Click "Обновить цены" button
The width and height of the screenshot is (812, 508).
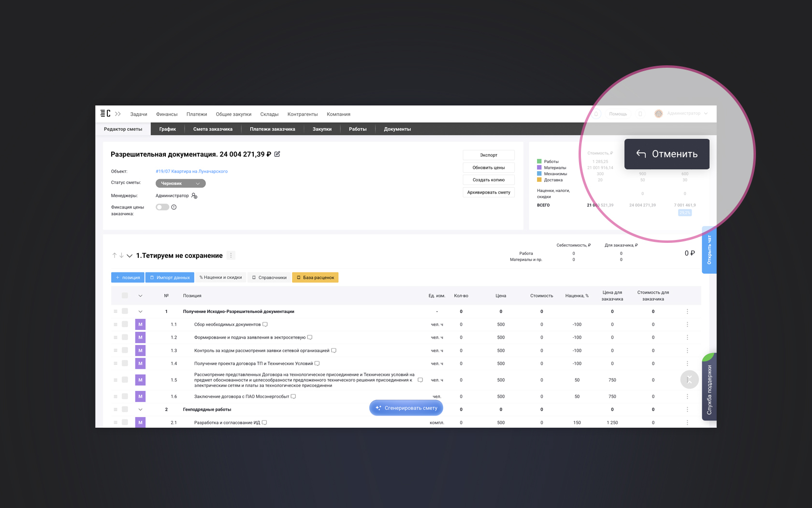(489, 168)
